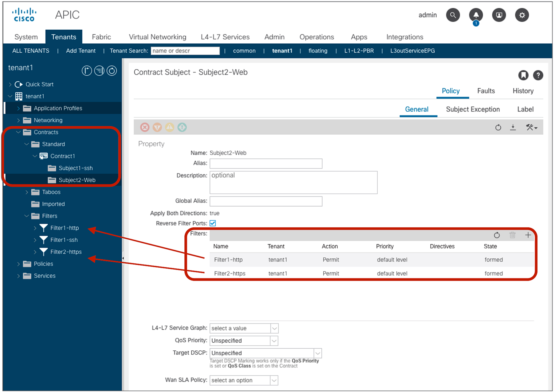Open the alerts notification bell
This screenshot has width=554, height=392.
click(476, 15)
